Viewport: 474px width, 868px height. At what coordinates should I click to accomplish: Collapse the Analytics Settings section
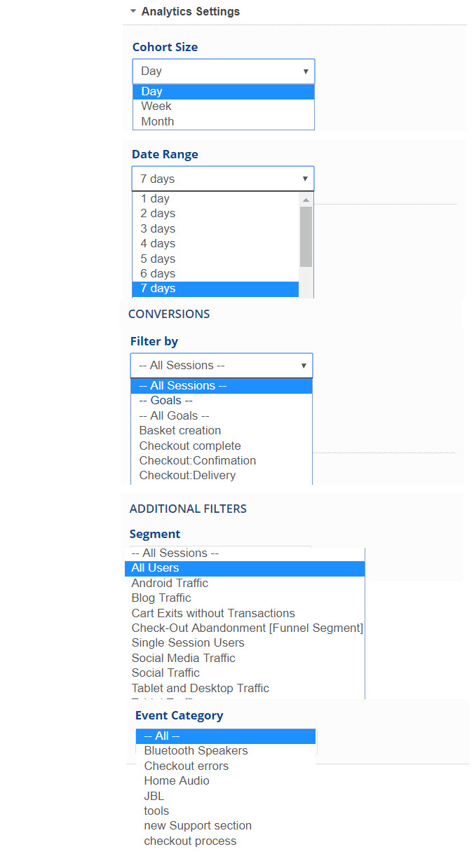[x=133, y=11]
